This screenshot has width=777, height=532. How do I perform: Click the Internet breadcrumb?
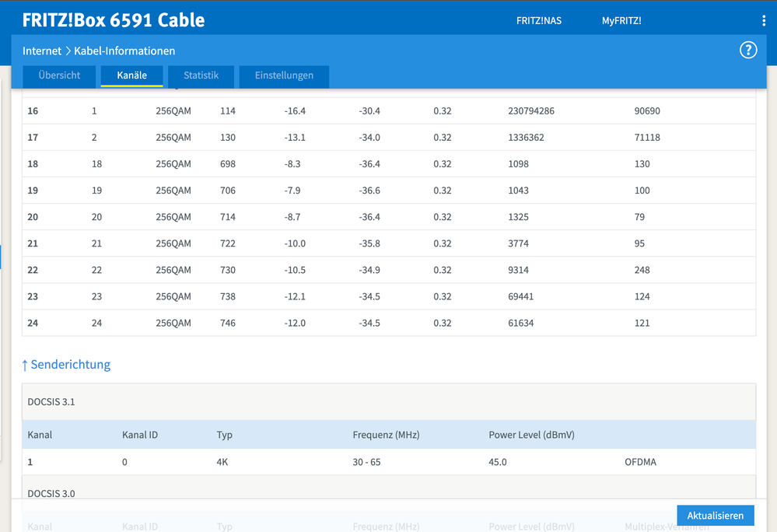(x=42, y=51)
